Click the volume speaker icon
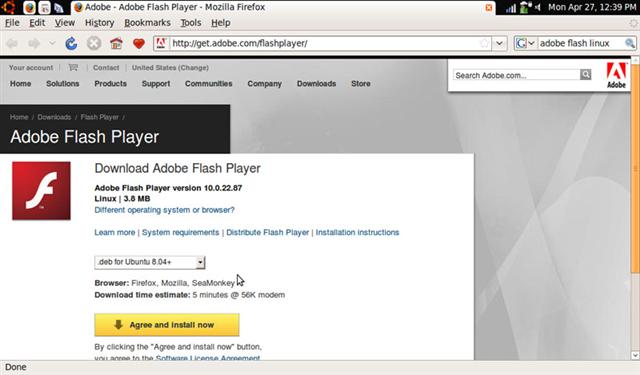640x375 pixels. pos(538,7)
